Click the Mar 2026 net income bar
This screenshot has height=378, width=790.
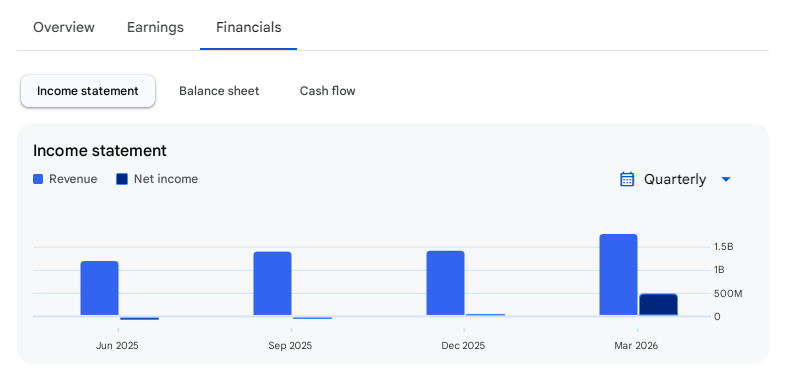point(659,304)
